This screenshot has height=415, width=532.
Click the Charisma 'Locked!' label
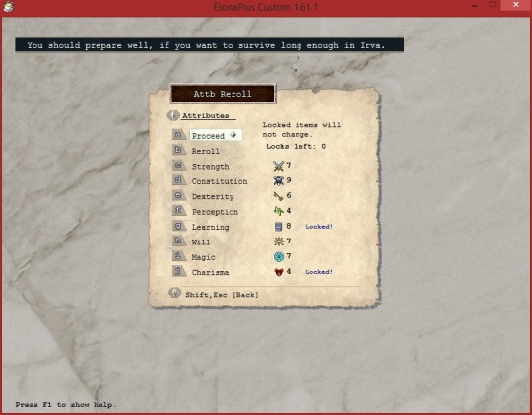pyautogui.click(x=319, y=272)
